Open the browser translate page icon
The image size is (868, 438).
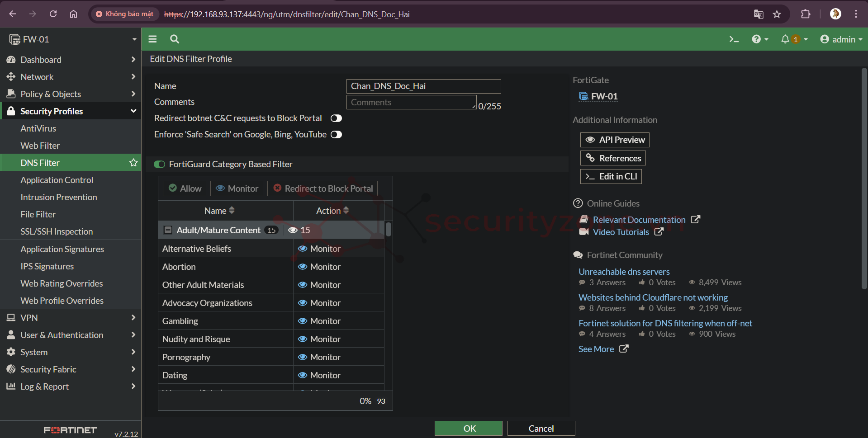pyautogui.click(x=759, y=14)
